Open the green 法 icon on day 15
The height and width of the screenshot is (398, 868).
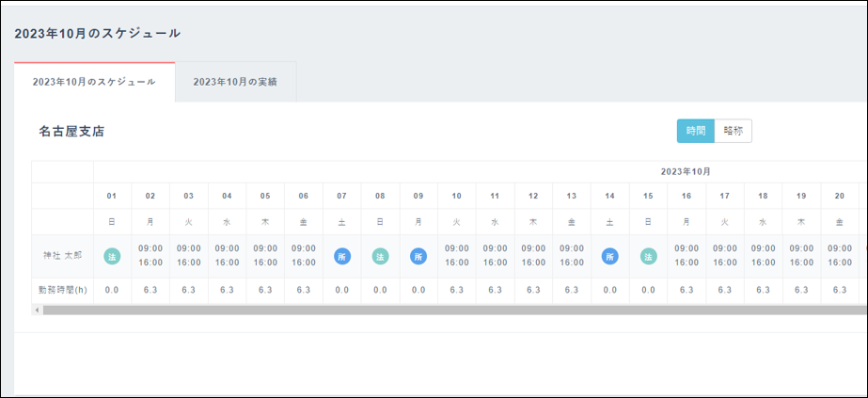(648, 256)
